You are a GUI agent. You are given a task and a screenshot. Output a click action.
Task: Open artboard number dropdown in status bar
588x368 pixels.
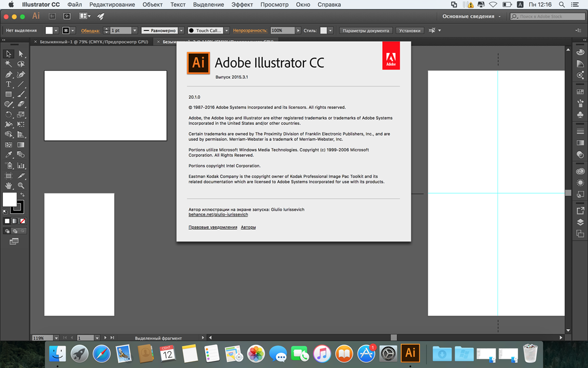click(97, 338)
